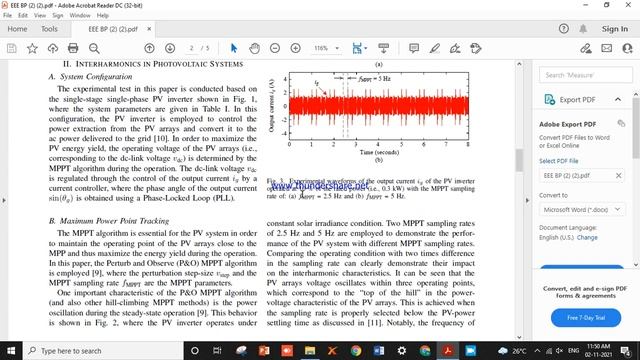Image resolution: width=640 pixels, height=360 pixels.
Task: Save the file with the floppy icon
Action: (12, 49)
